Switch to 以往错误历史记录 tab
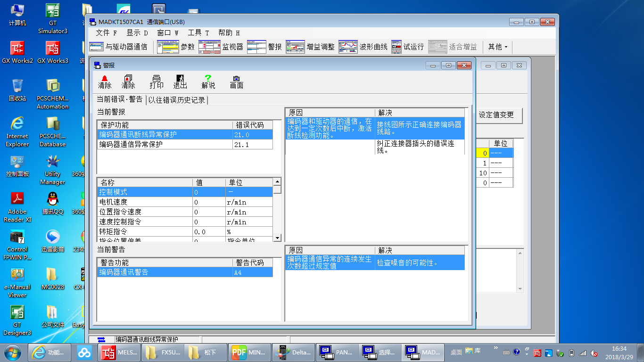 point(177,100)
